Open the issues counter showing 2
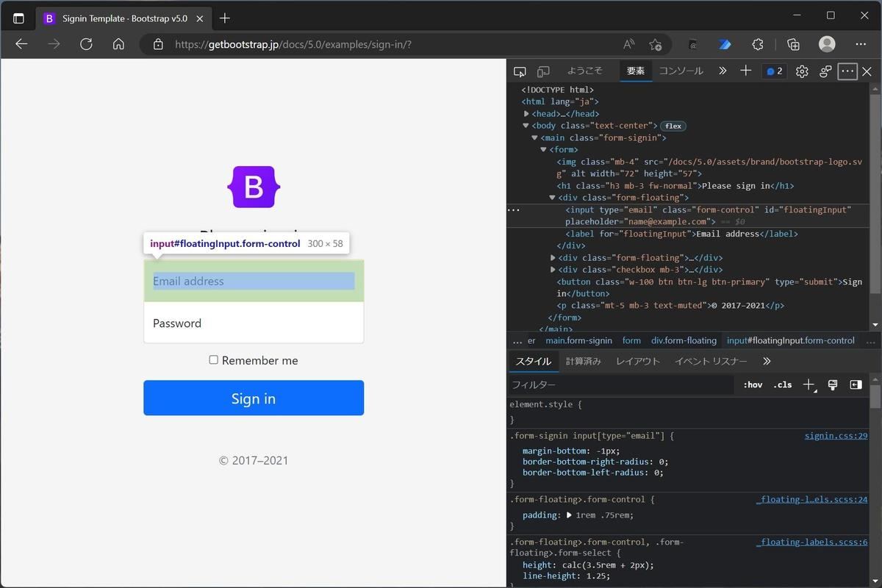882x588 pixels. click(x=774, y=71)
